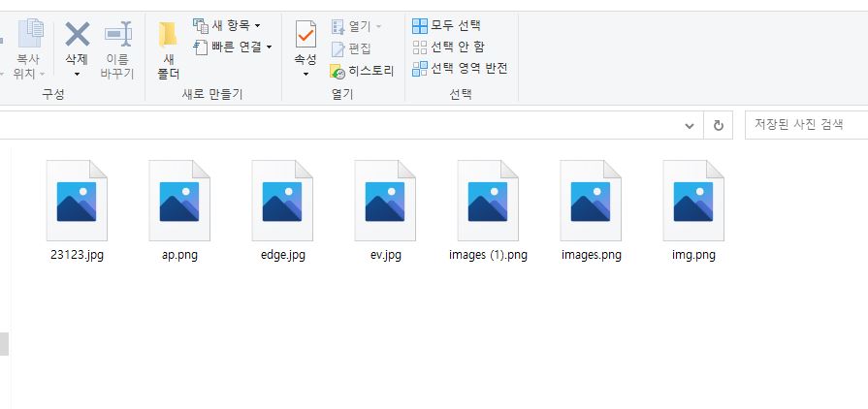This screenshot has height=409, width=868.
Task: Select the img.png file icon
Action: (693, 201)
